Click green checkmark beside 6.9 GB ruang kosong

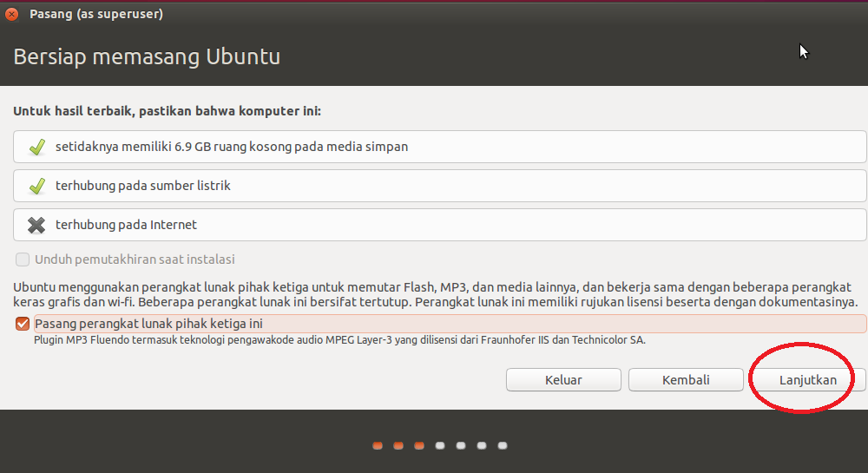[x=37, y=148]
